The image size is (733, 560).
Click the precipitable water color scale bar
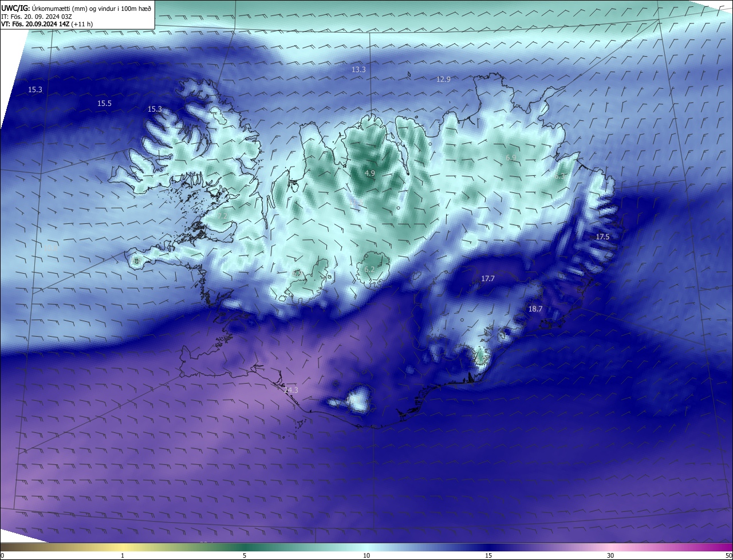click(366, 547)
